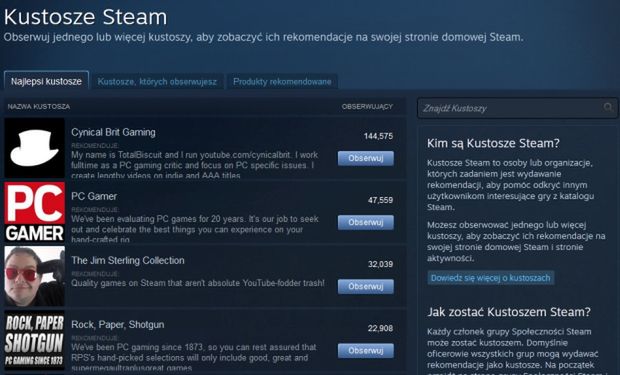Follow Cynical Brit Gaming with Obserwuj button

pos(366,158)
